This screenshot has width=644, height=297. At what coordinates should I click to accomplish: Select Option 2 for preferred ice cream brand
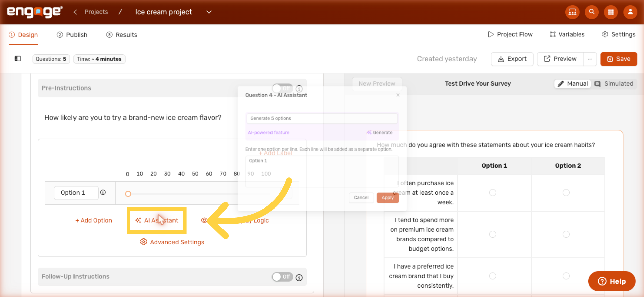566,276
